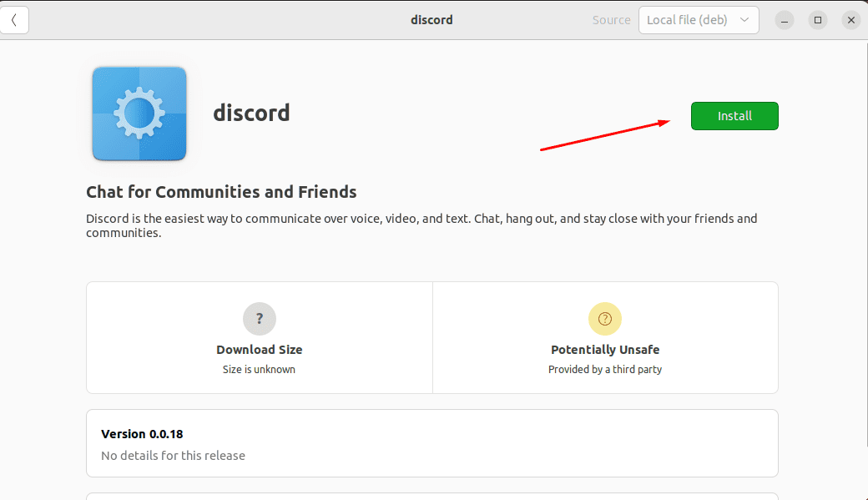Image resolution: width=868 pixels, height=500 pixels.
Task: Open the Download Size info card
Action: 259,338
